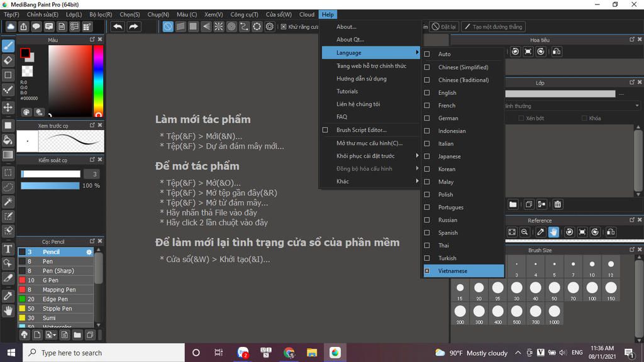The image size is (644, 362).
Task: Click the About... menu entry
Action: [347, 26]
